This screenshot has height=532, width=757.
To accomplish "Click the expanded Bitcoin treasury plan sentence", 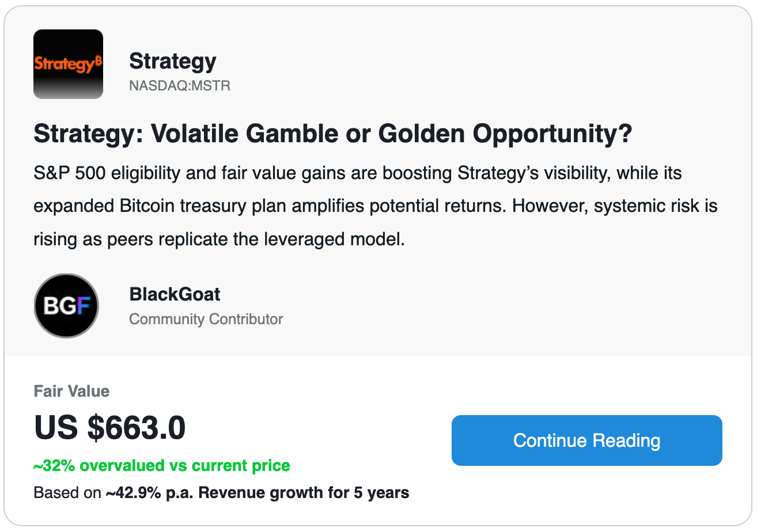I will pyautogui.click(x=270, y=206).
